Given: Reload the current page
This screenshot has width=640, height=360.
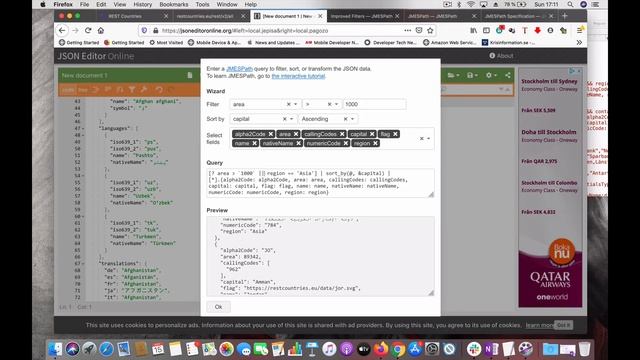Looking at the screenshot, I should [x=88, y=31].
